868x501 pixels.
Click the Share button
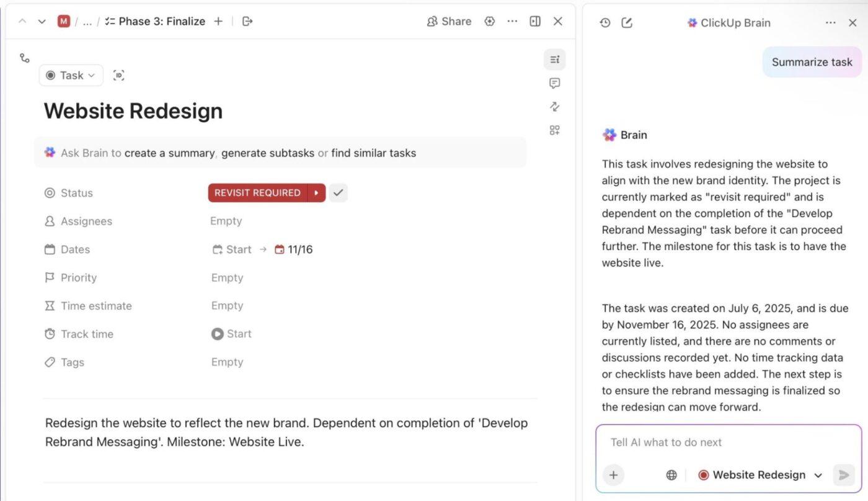pos(449,21)
